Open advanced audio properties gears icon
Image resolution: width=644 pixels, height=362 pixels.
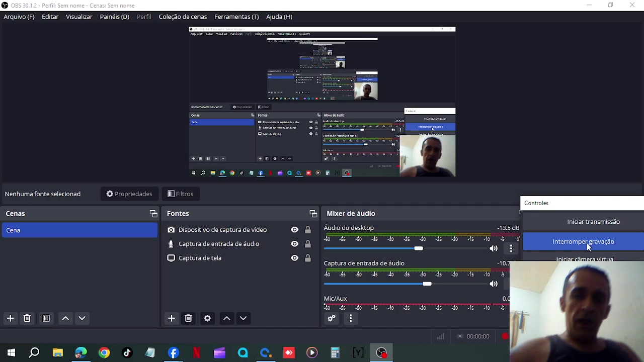pyautogui.click(x=332, y=318)
